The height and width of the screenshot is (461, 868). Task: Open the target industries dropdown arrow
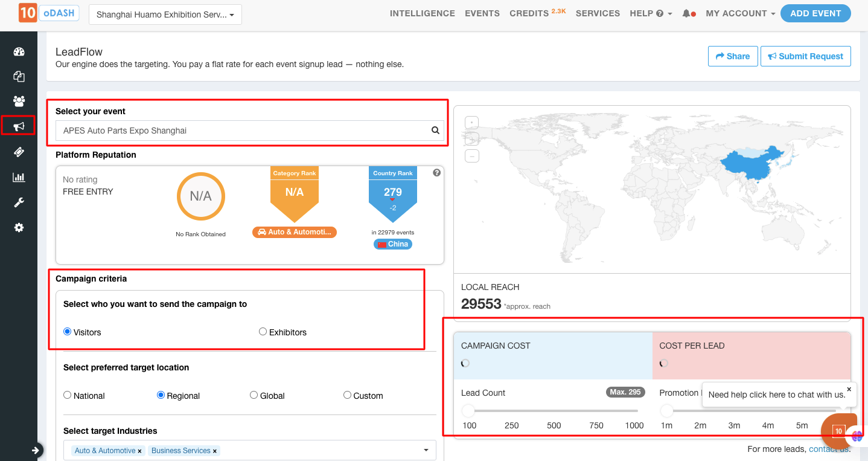point(426,451)
